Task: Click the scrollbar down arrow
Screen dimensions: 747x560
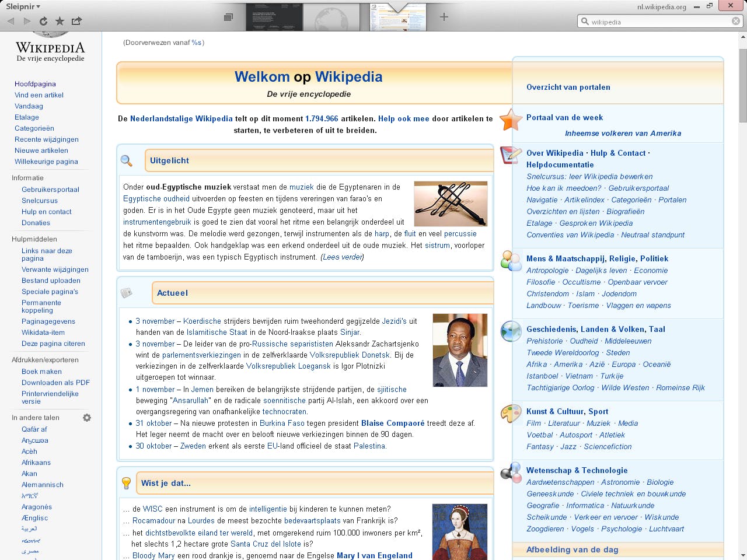Action: (x=743, y=555)
